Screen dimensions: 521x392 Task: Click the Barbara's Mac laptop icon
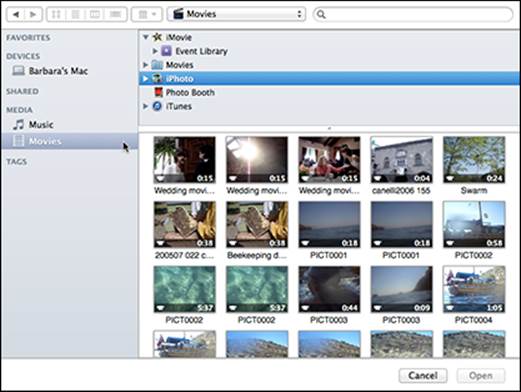(18, 71)
